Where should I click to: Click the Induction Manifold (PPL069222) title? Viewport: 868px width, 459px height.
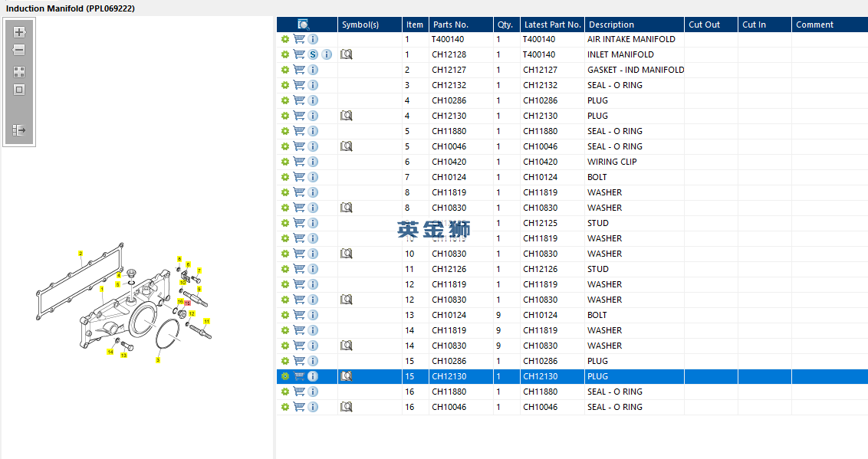pyautogui.click(x=71, y=8)
